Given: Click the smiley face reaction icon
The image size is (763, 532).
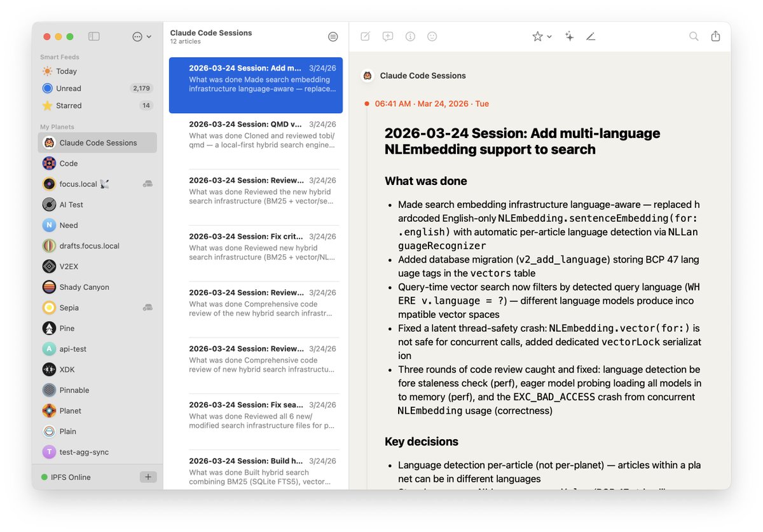Looking at the screenshot, I should click(x=432, y=37).
